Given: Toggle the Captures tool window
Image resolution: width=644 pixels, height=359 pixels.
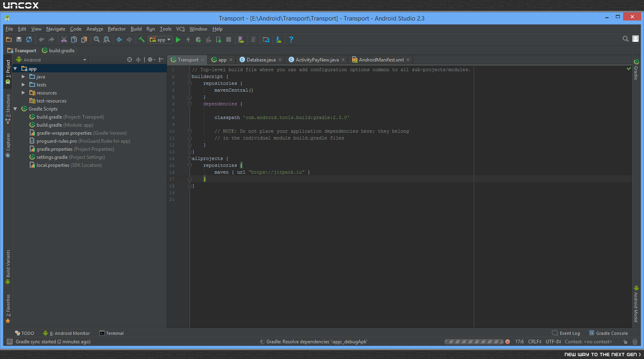Looking at the screenshot, I should (x=8, y=145).
